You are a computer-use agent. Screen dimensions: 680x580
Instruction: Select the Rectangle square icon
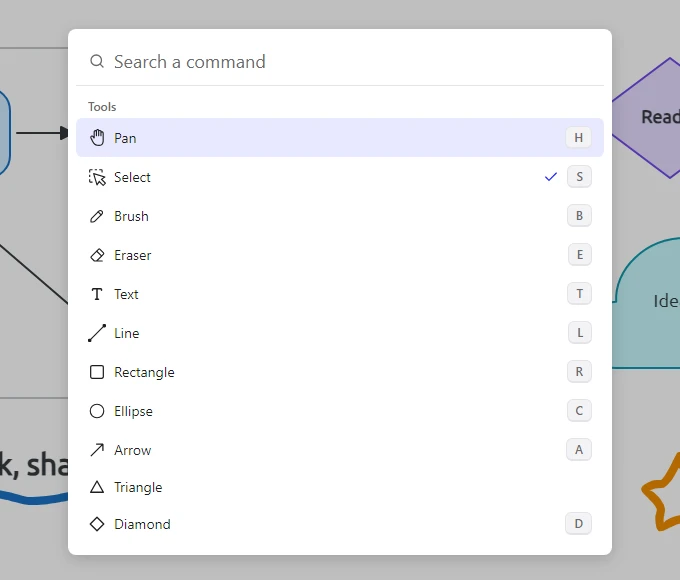coord(97,372)
